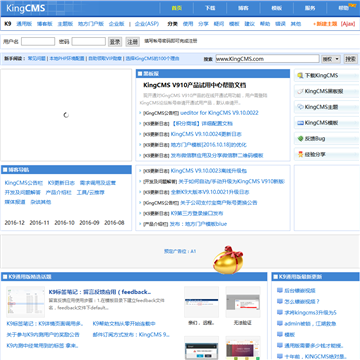Click the icon beside 求将kingcms3升级为5

(x=280, y=312)
